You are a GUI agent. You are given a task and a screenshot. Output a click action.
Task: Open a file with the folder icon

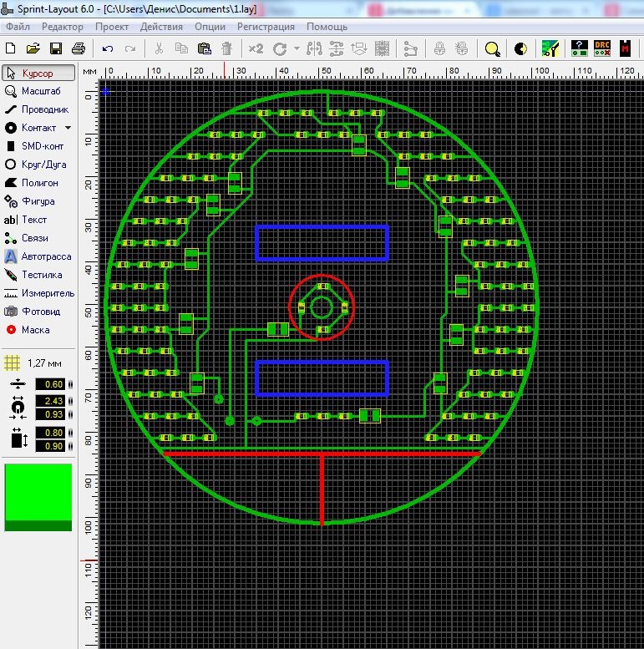(x=33, y=48)
